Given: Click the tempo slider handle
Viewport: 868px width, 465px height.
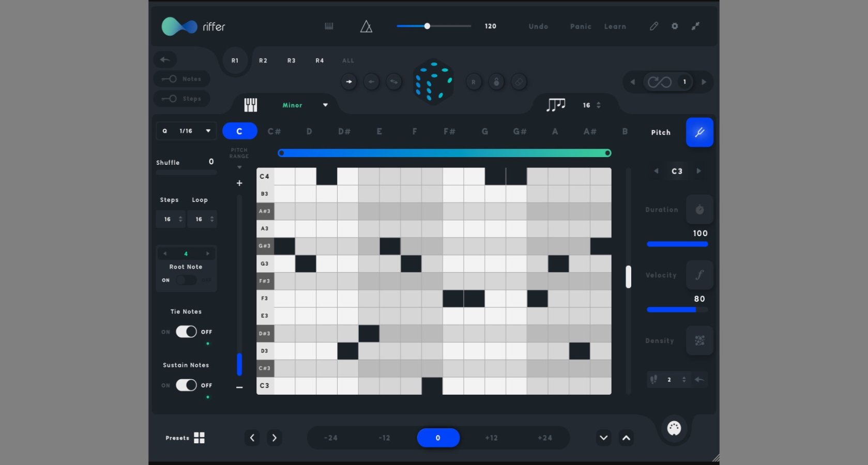Looking at the screenshot, I should pos(427,26).
